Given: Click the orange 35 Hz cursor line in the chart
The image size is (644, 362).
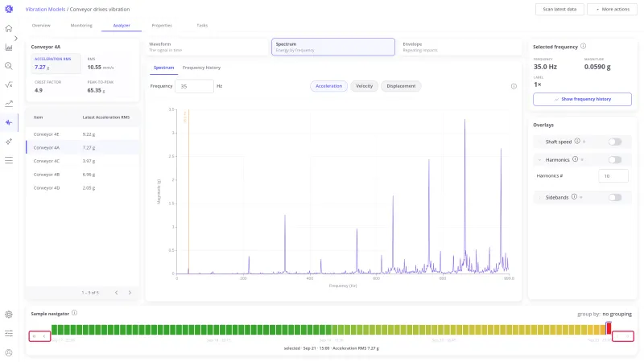Looking at the screenshot, I should point(188,193).
